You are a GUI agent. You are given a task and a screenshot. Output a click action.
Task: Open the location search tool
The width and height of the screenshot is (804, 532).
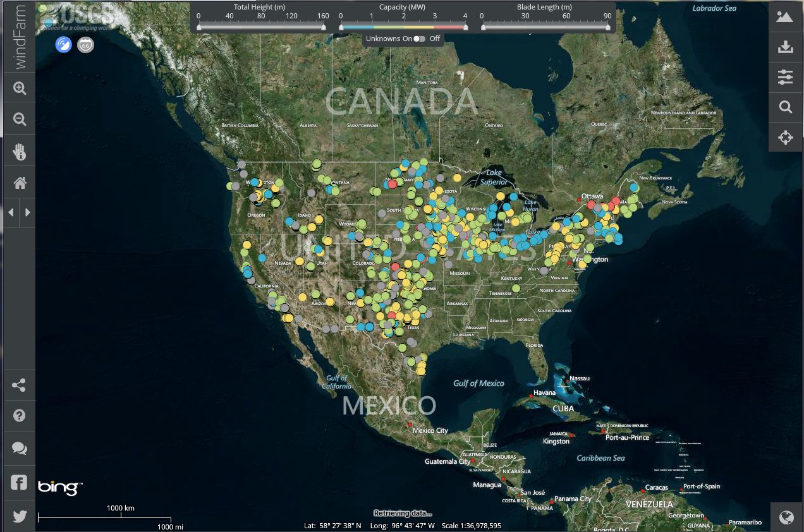[786, 107]
